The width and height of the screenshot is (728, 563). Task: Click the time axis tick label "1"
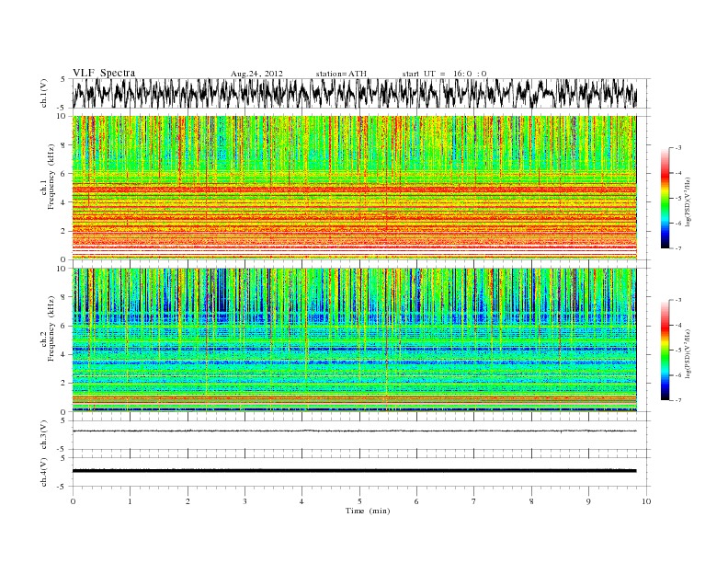pos(130,501)
